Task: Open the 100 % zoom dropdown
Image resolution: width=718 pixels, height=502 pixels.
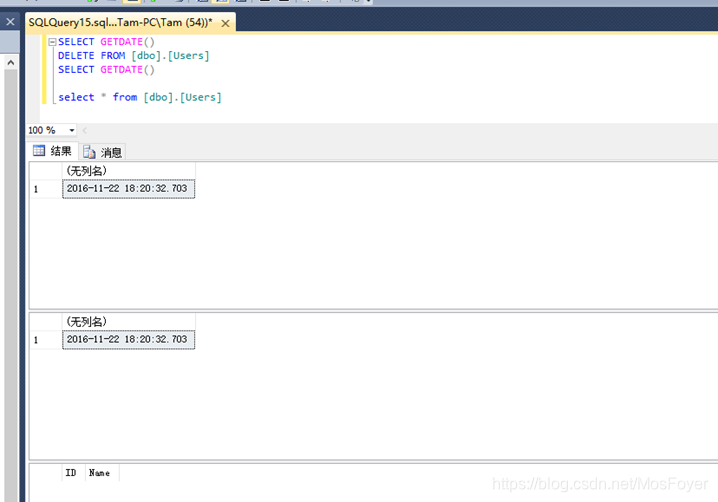Action: (72, 131)
